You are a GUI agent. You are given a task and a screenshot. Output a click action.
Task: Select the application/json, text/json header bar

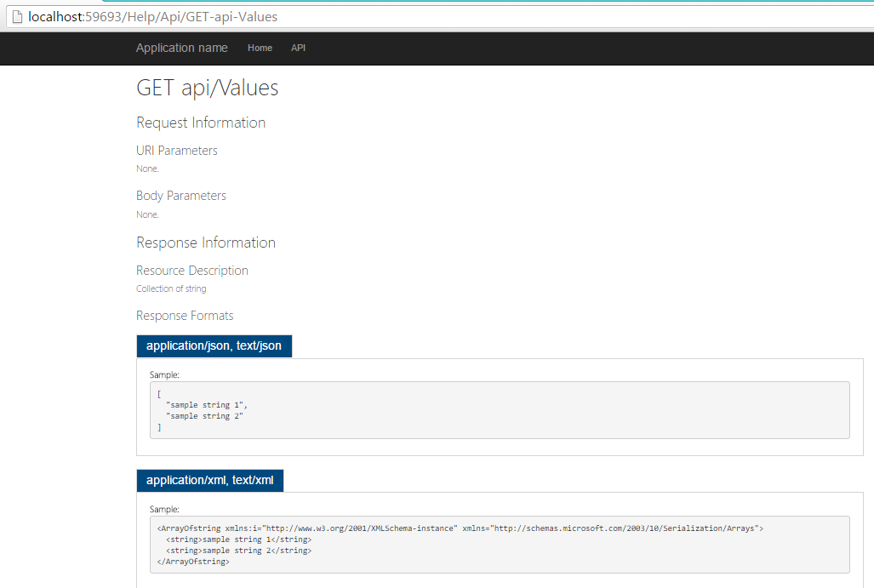point(214,345)
